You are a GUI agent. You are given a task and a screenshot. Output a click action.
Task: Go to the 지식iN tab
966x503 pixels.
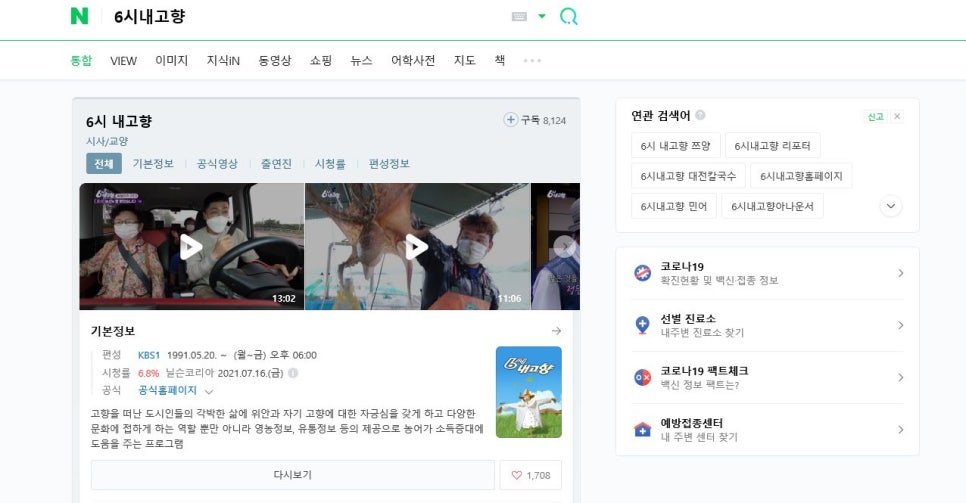click(x=223, y=60)
